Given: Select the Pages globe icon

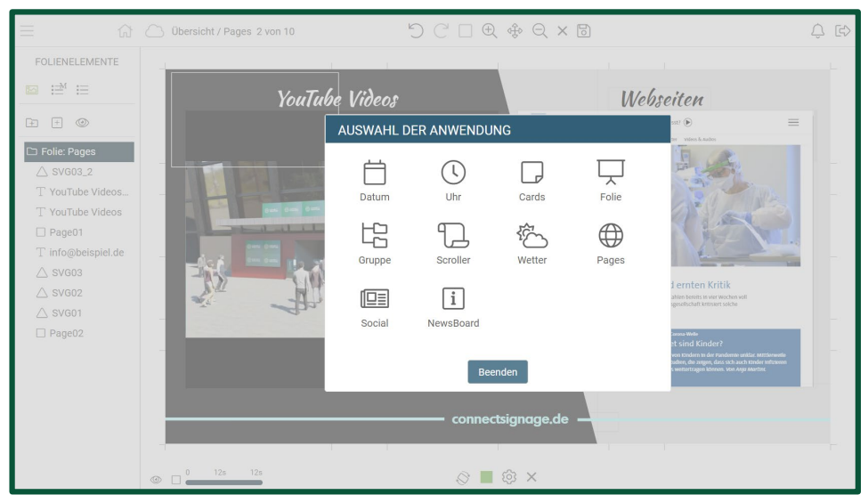Looking at the screenshot, I should tap(611, 236).
